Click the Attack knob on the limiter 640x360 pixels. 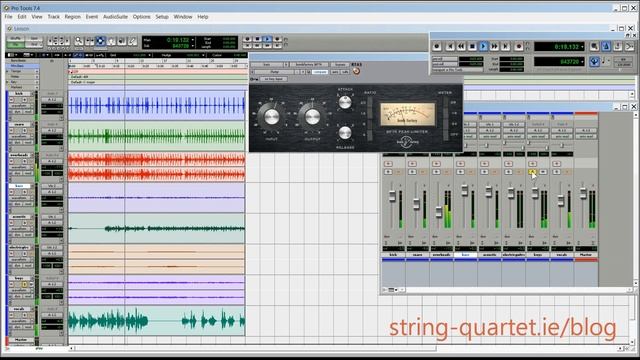[345, 102]
